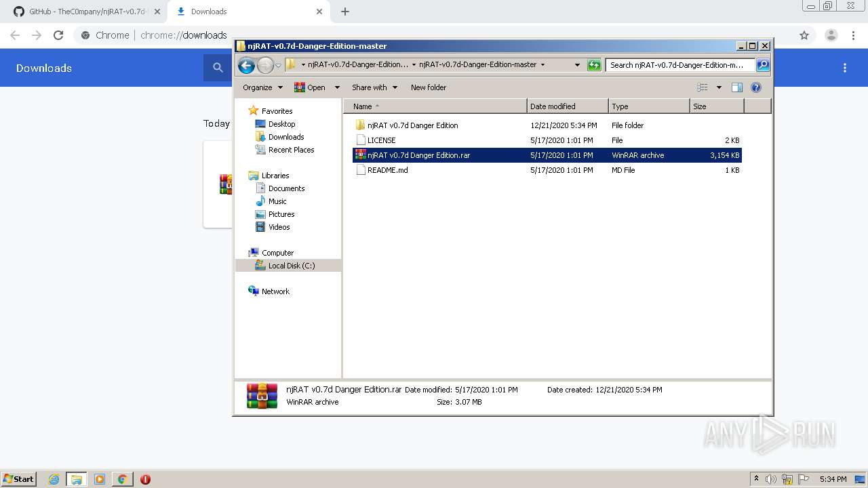Screen dimensions: 868x488
Task: Select Favorites in the navigation pane
Action: tap(271, 111)
